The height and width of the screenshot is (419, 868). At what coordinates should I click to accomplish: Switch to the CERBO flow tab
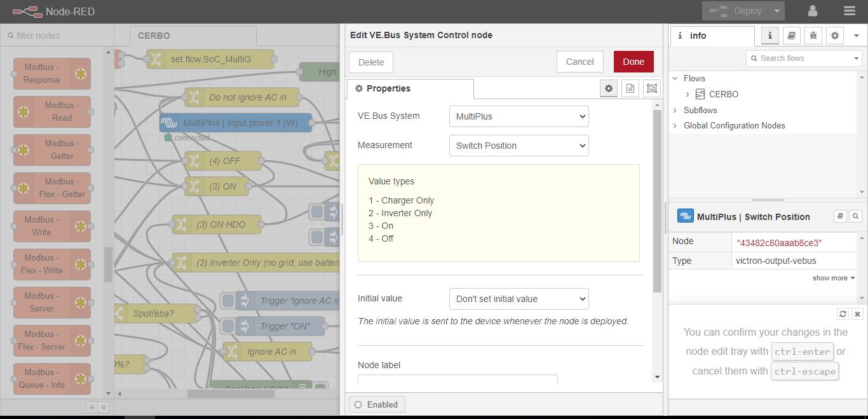(x=193, y=36)
